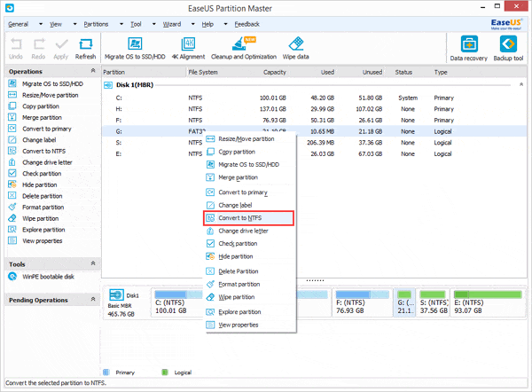Select the F: partition row
Screen dimensions: 532x392
314,120
